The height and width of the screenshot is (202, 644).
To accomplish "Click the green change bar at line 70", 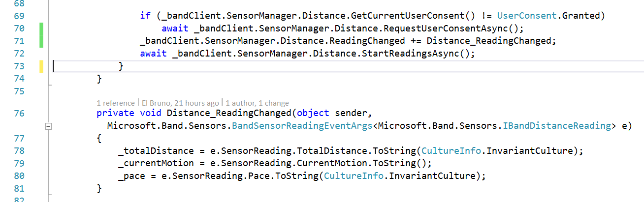I will [42, 29].
